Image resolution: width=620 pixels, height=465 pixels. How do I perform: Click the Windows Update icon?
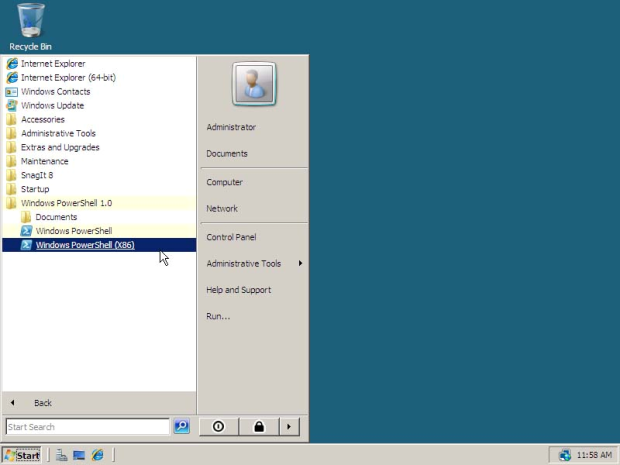pos(12,106)
